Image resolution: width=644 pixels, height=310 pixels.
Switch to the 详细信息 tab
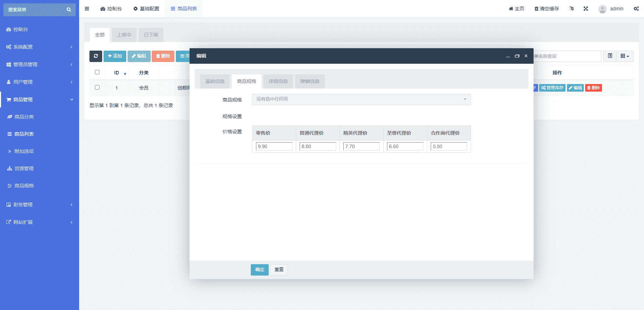click(278, 81)
